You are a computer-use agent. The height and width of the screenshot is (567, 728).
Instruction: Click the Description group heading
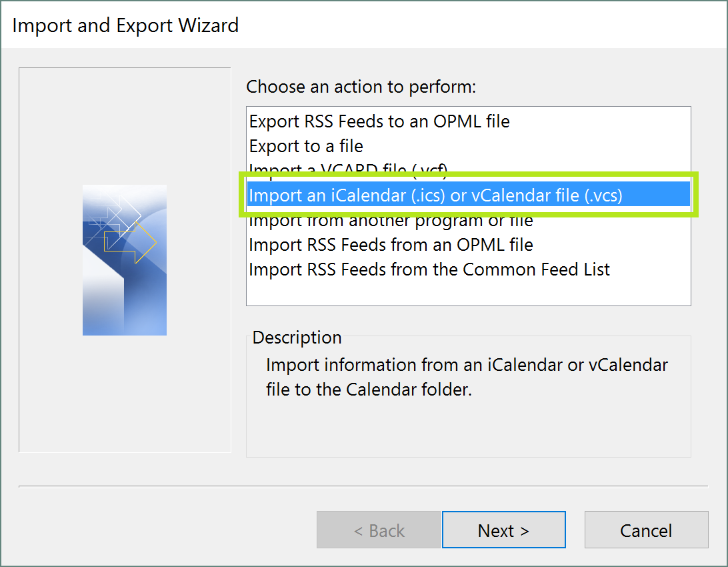pos(297,338)
